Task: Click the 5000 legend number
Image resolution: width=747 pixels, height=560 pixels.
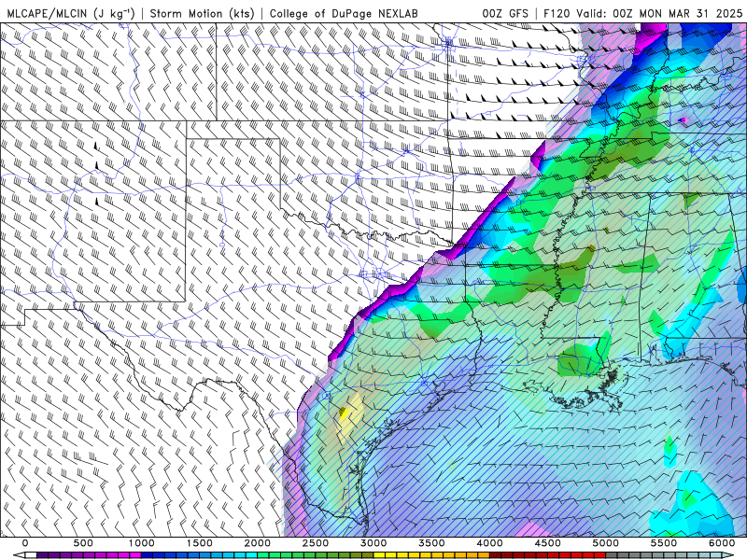Action: coord(606,543)
